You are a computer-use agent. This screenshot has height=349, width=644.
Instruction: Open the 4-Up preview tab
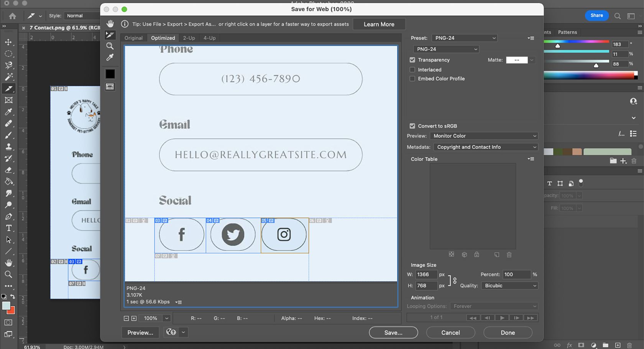209,38
